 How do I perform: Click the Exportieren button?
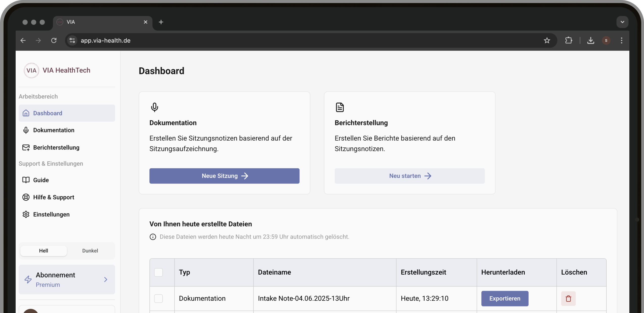[x=504, y=298]
